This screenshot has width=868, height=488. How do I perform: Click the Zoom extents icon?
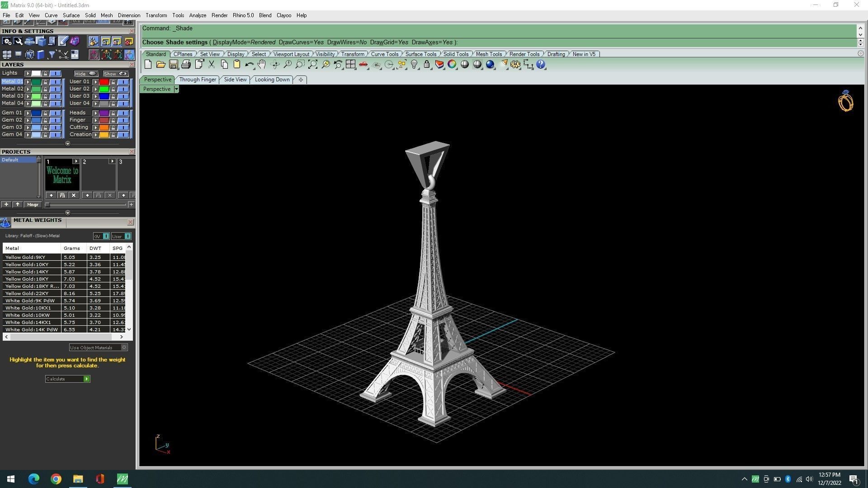[312, 65]
